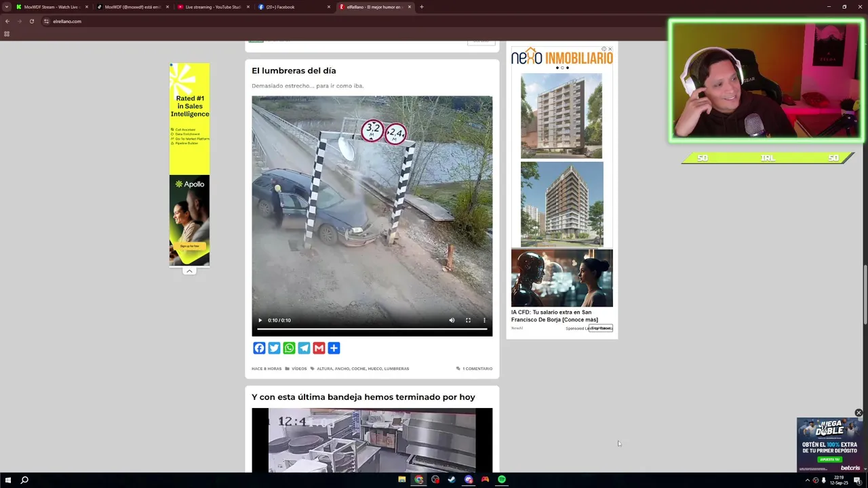This screenshot has width=868, height=488.
Task: Open Spotify from the taskbar
Action: 502,480
